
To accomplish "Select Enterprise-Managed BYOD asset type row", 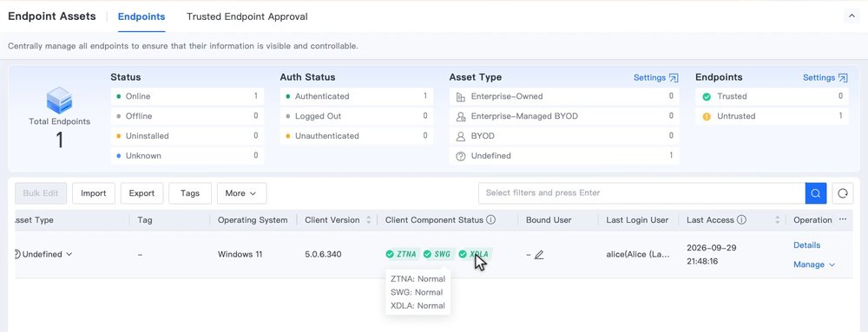I will click(564, 116).
